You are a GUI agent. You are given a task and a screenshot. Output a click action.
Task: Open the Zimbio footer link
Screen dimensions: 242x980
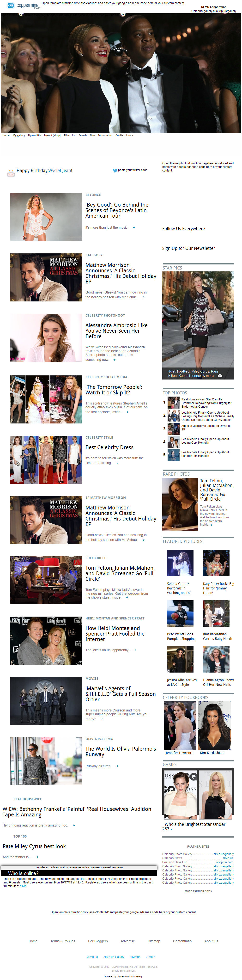pos(150,957)
